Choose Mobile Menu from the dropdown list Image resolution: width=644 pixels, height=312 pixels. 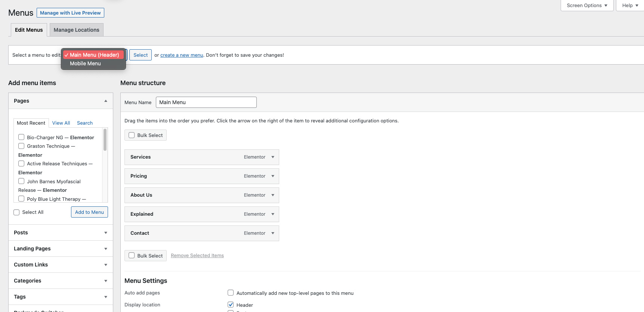[x=85, y=63]
